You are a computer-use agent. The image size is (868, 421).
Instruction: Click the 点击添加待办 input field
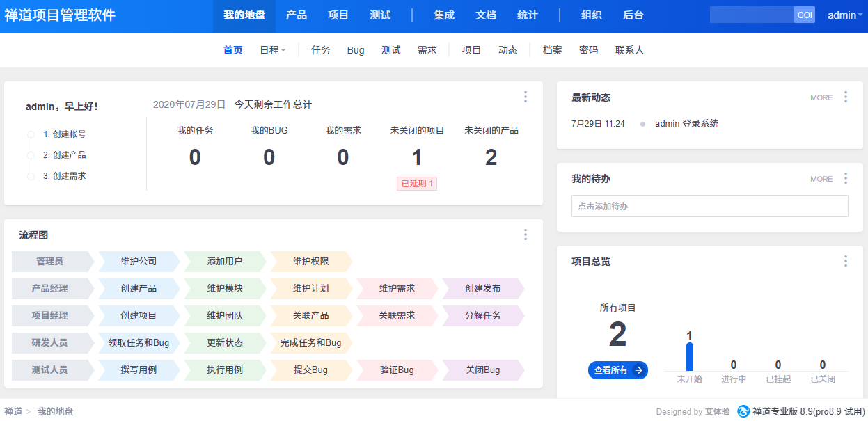(x=710, y=206)
